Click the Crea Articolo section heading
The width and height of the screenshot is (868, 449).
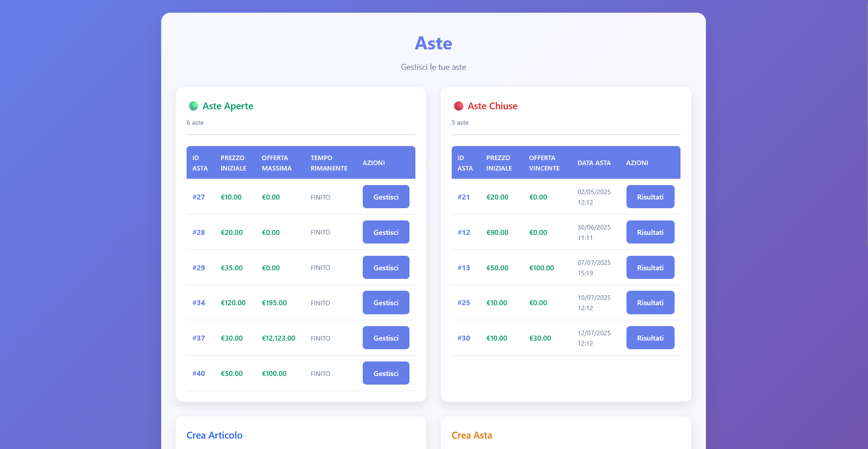tap(214, 435)
